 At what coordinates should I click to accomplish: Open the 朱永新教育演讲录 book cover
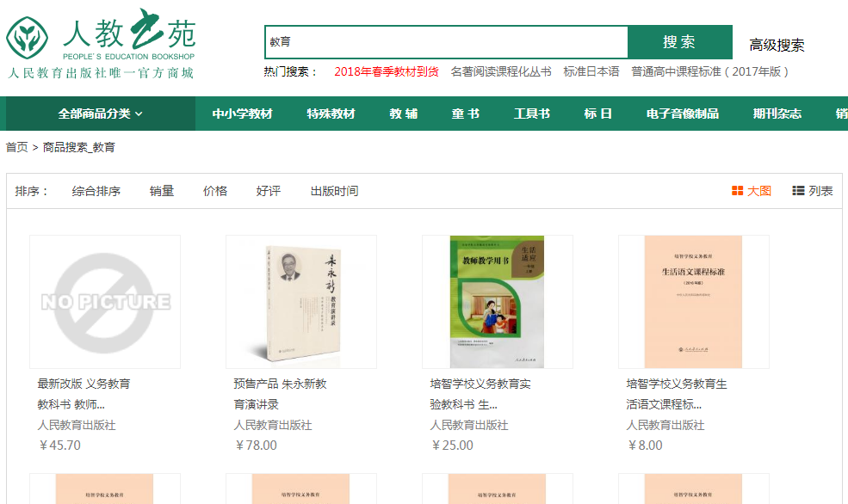(x=301, y=302)
